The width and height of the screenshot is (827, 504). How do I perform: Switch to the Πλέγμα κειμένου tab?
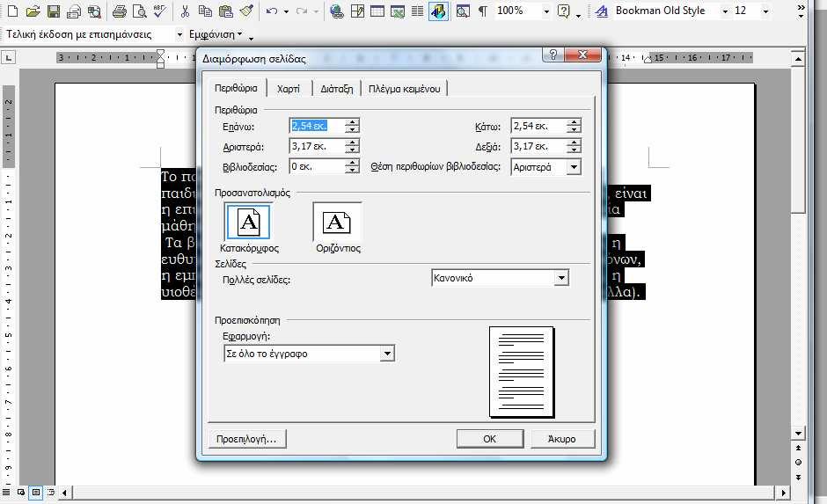pos(404,89)
